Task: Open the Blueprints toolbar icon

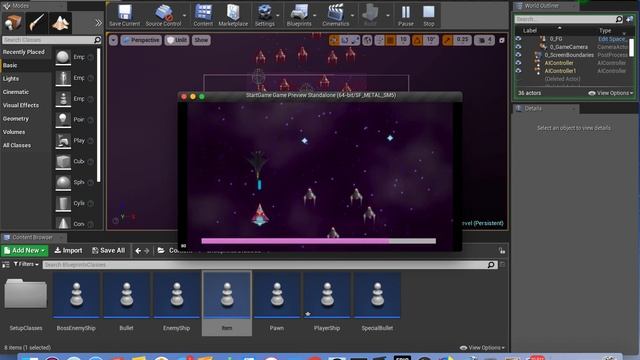Action: point(299,16)
